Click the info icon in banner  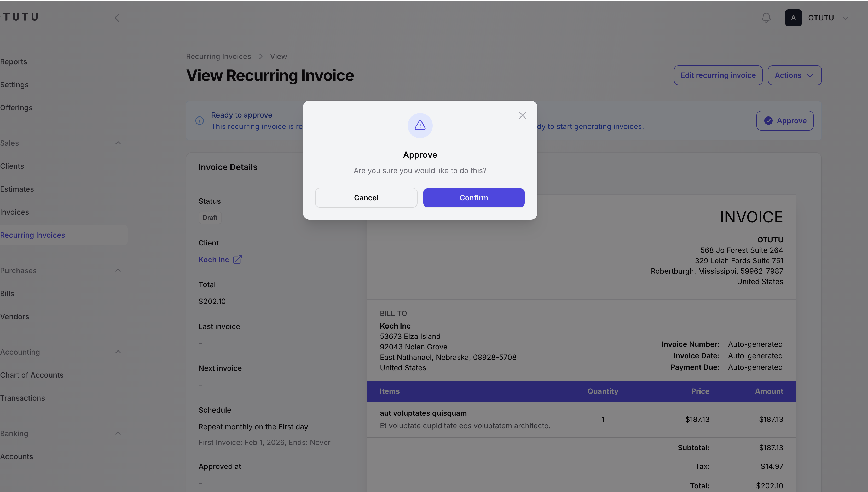[199, 121]
